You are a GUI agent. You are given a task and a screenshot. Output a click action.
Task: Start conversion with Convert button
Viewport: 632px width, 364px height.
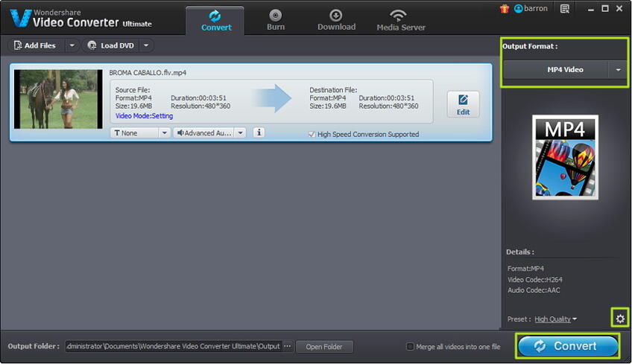click(567, 346)
